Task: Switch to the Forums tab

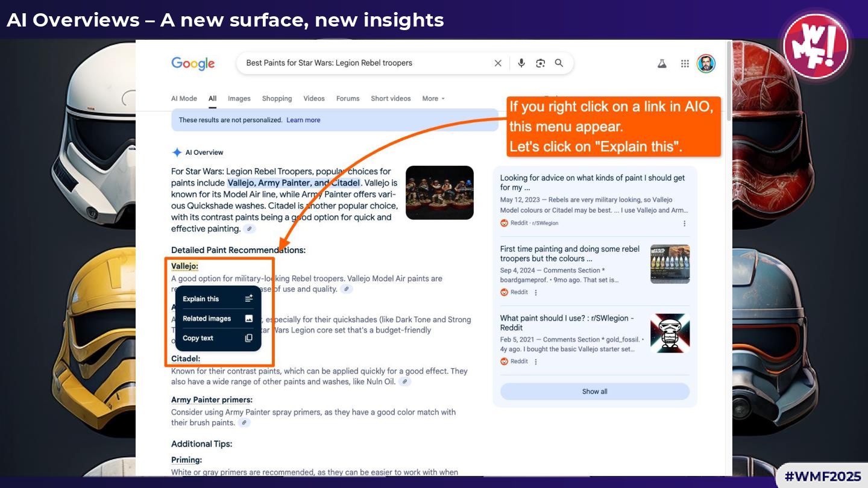Action: [348, 99]
